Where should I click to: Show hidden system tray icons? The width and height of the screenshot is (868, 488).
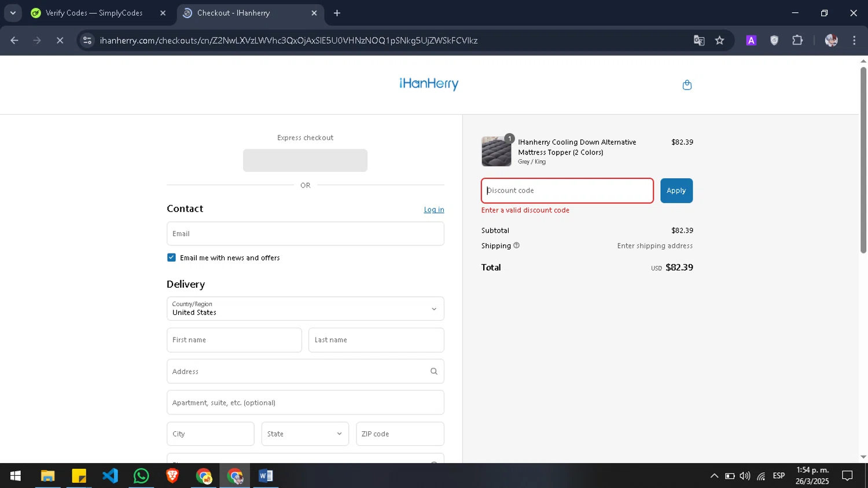(x=714, y=476)
